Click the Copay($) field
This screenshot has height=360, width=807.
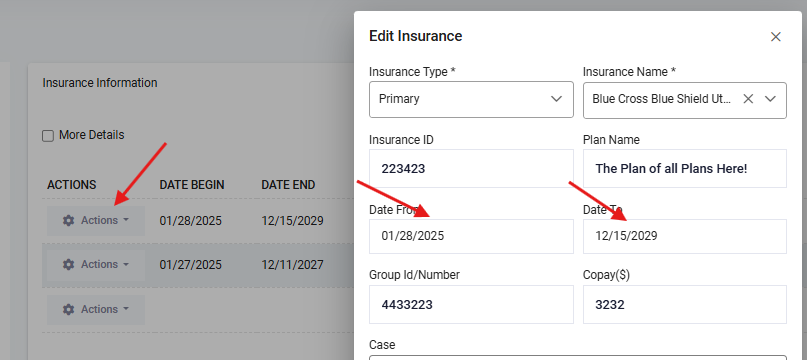click(685, 305)
